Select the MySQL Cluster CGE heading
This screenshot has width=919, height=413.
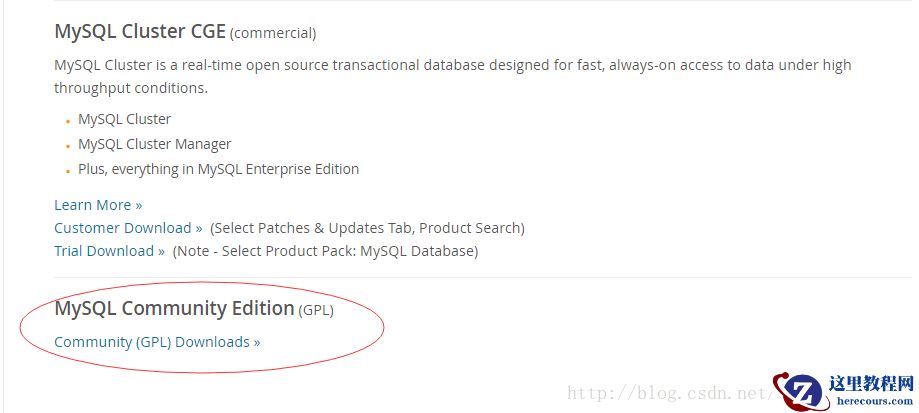[140, 32]
